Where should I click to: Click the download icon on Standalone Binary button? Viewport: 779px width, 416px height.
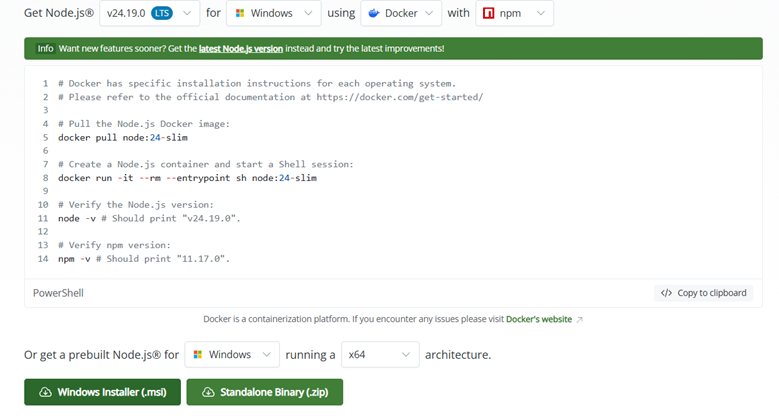click(x=208, y=392)
